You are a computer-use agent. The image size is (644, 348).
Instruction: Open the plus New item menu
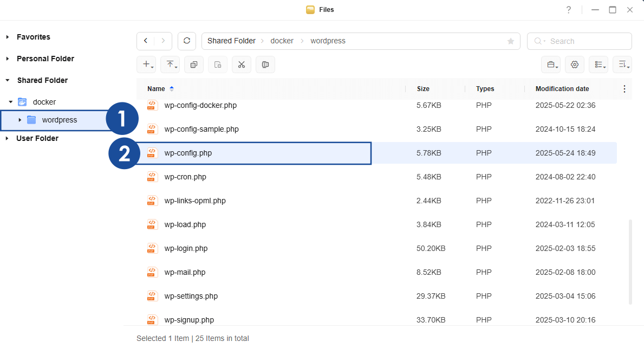pos(146,65)
